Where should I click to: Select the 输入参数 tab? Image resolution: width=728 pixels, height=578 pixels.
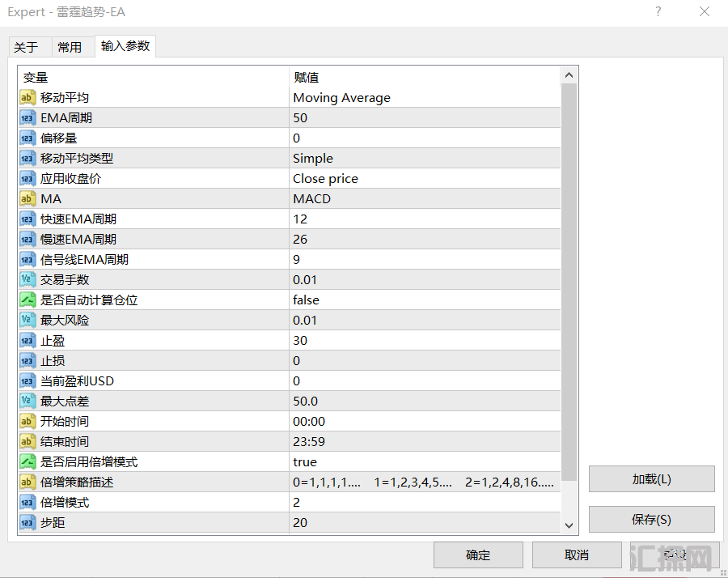(125, 46)
